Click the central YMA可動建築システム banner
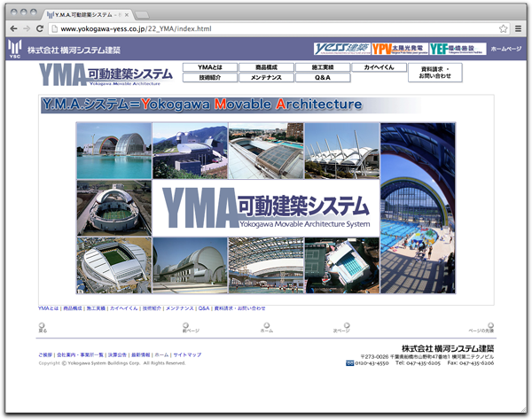Image resolution: width=532 pixels, height=420 pixels. [266, 208]
